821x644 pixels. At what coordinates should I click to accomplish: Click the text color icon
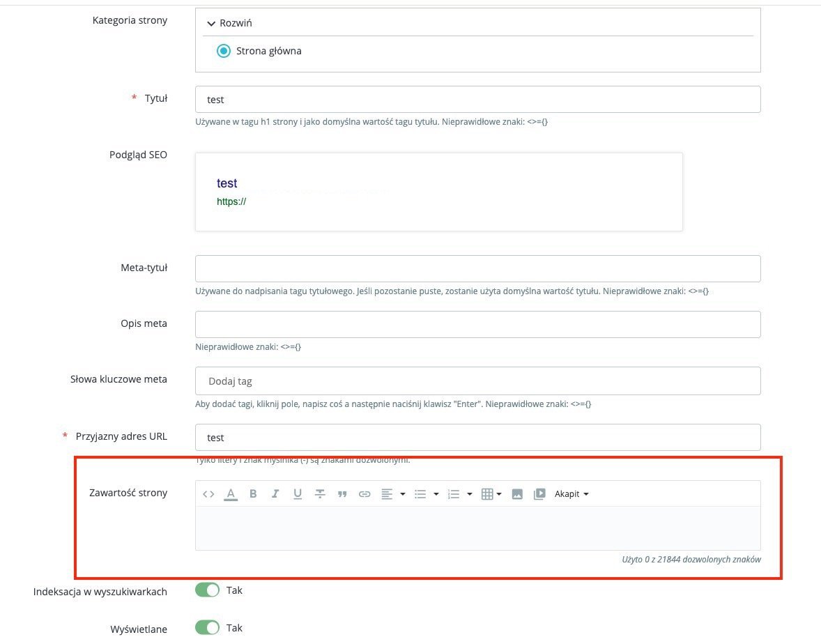[x=231, y=494]
